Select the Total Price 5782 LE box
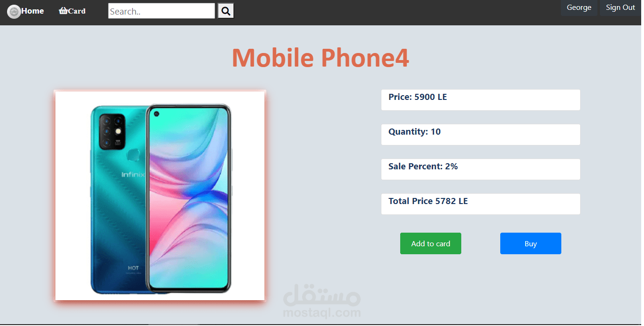 [481, 204]
